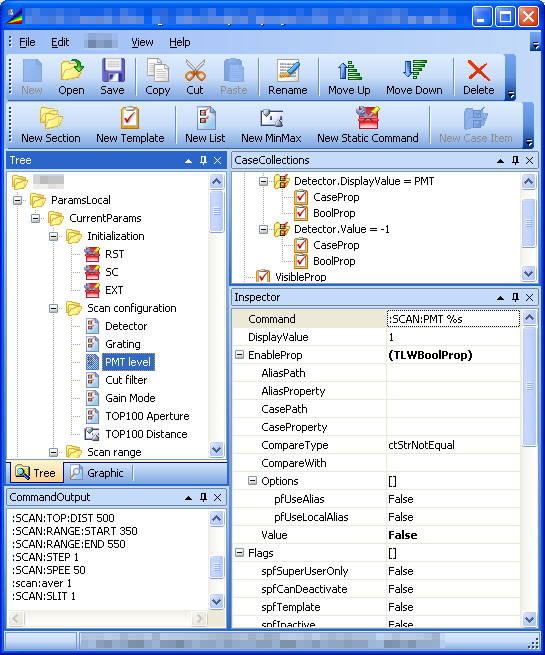Collapse the EnableProp property group
This screenshot has height=655, width=545.
point(239,355)
